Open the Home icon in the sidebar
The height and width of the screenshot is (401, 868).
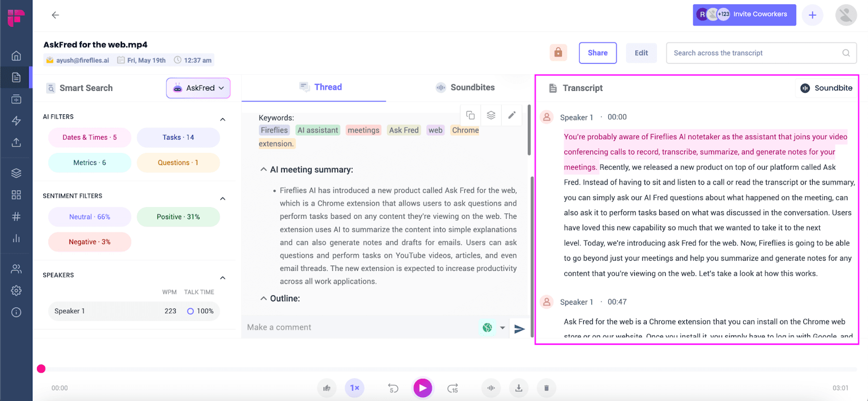click(16, 55)
